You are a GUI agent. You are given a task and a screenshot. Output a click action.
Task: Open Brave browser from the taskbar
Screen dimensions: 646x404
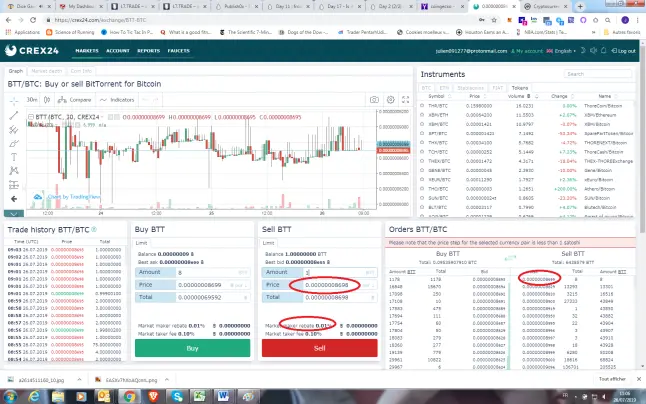[x=153, y=396]
